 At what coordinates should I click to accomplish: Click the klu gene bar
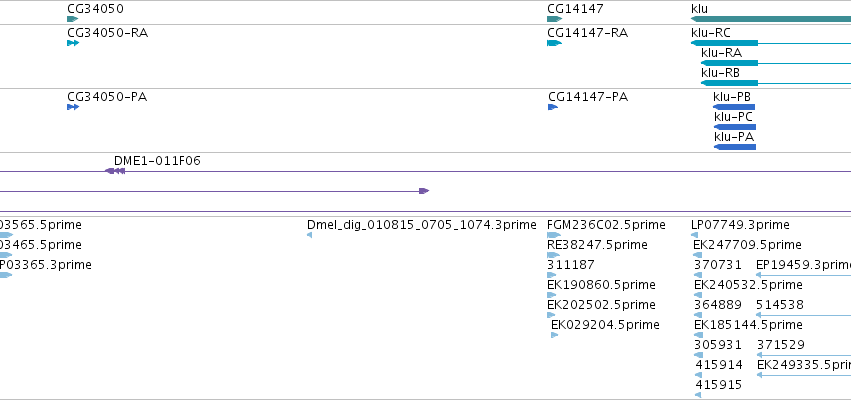coord(771,19)
